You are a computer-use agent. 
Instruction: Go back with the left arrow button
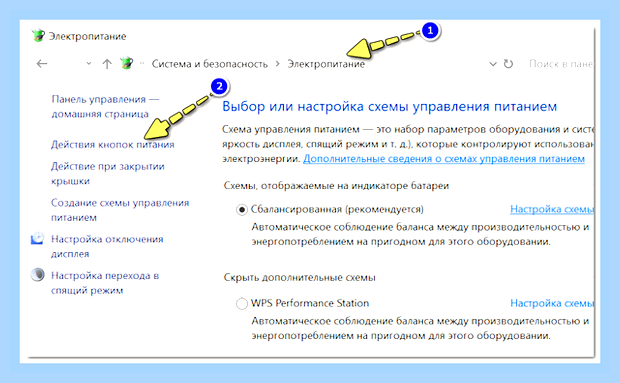coord(42,64)
